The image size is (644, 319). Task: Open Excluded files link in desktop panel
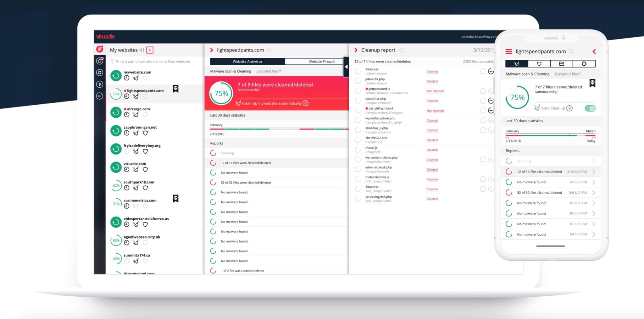(x=267, y=71)
